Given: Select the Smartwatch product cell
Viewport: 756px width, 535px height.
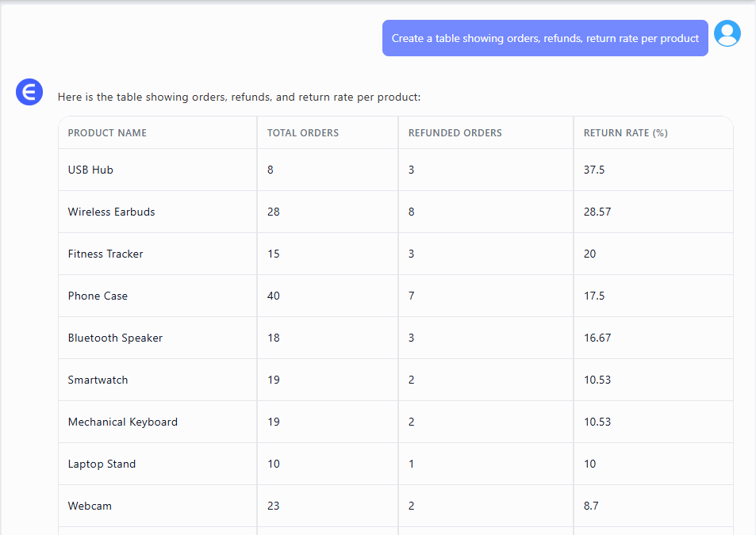Looking at the screenshot, I should pyautogui.click(x=98, y=380).
